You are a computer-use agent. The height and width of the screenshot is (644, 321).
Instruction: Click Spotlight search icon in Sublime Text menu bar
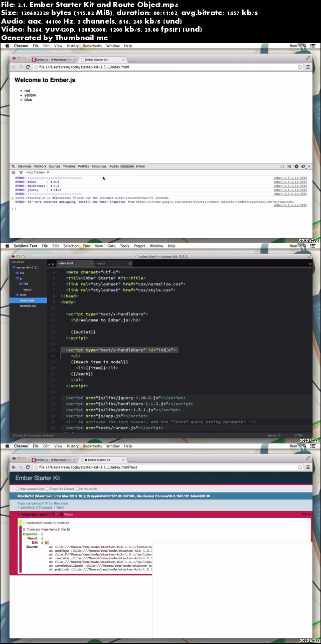[304, 246]
